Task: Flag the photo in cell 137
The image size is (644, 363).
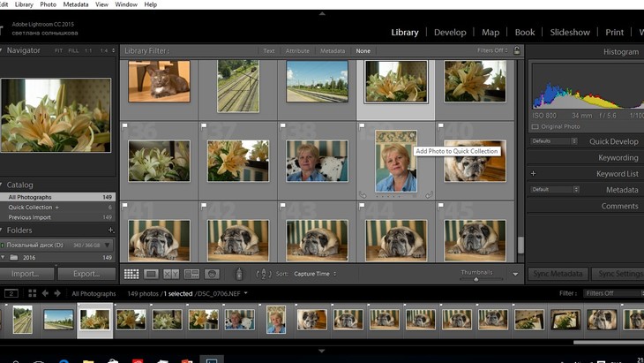Action: [x=204, y=125]
